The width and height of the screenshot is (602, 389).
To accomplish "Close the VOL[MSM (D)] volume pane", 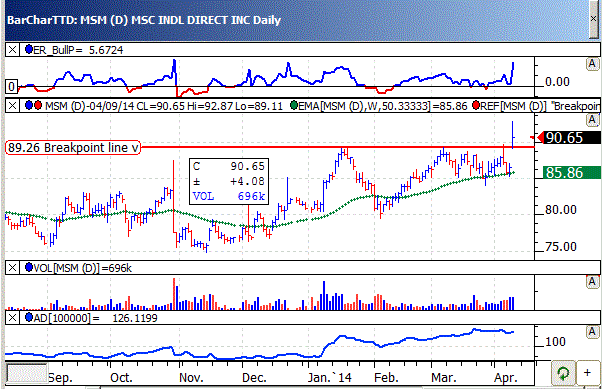I will pos(12,268).
